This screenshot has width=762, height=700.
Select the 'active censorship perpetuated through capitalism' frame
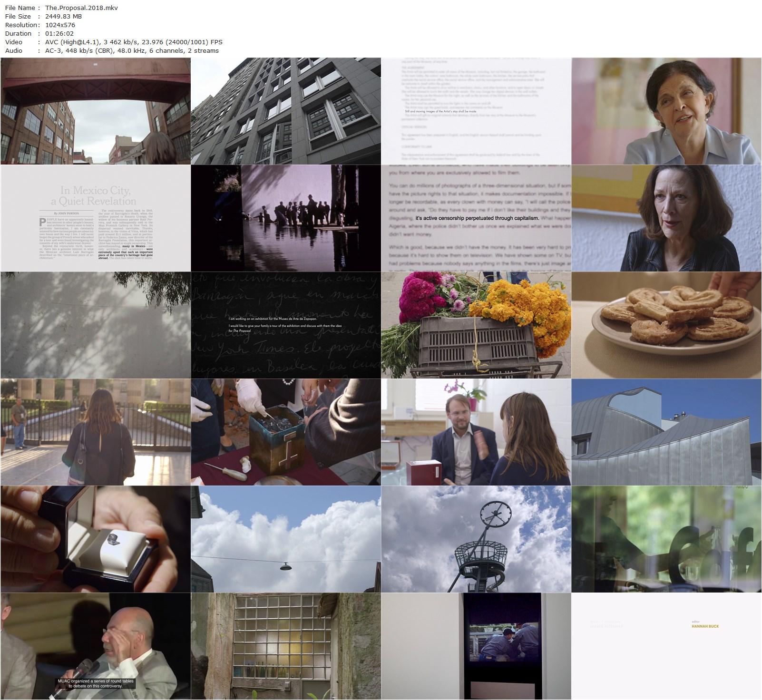pos(476,218)
